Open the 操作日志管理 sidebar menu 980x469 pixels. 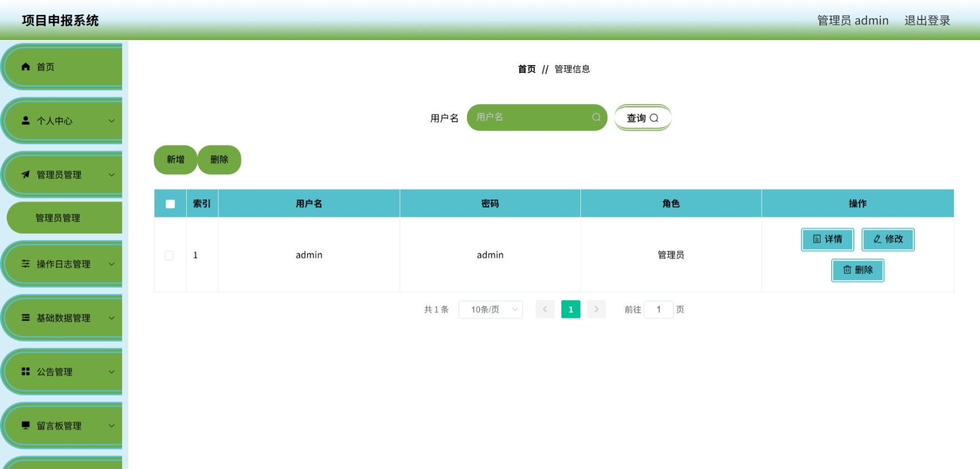tap(62, 264)
